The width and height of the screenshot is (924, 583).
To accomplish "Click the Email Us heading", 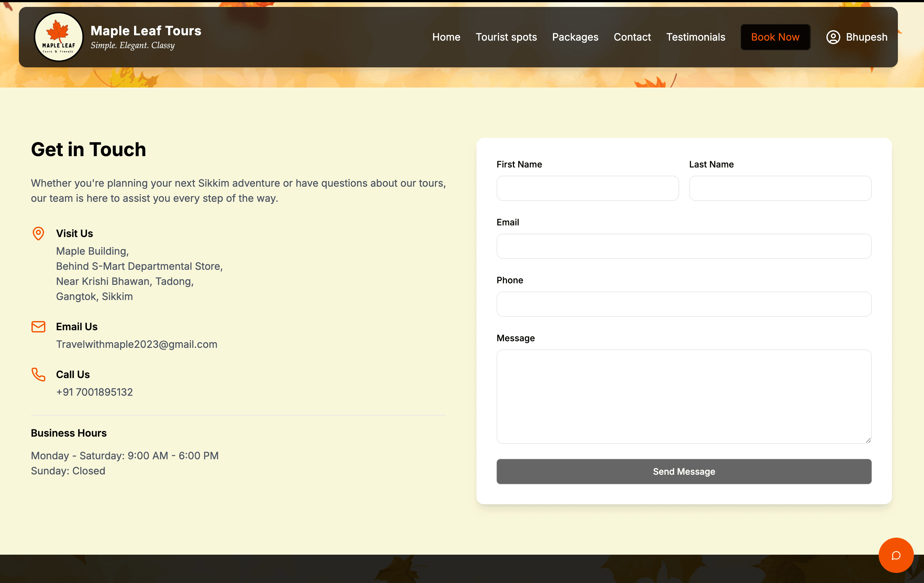I will click(77, 327).
